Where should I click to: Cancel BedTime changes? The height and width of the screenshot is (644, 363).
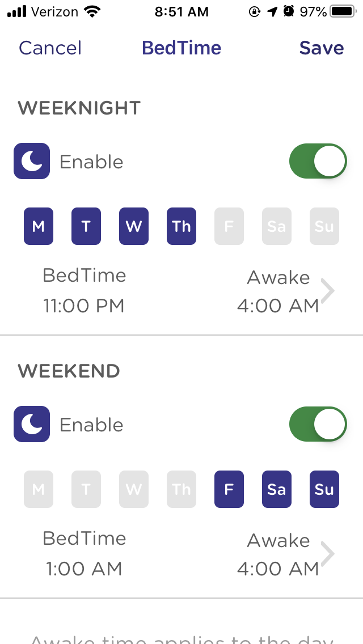pyautogui.click(x=50, y=48)
